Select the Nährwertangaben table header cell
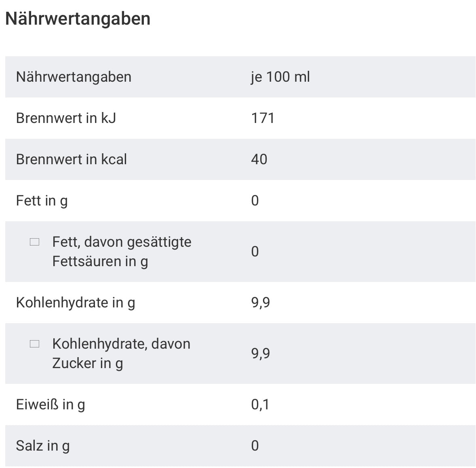Screen dimensions: 476x468 coord(74,77)
